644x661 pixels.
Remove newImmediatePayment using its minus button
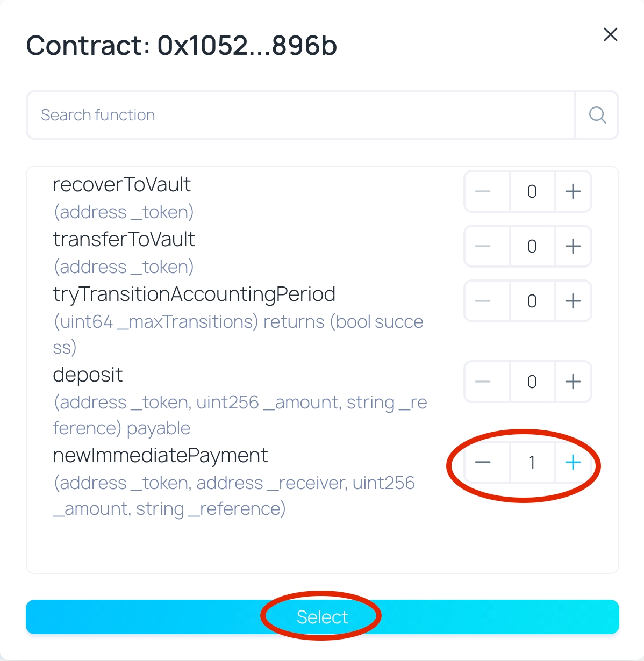(483, 462)
